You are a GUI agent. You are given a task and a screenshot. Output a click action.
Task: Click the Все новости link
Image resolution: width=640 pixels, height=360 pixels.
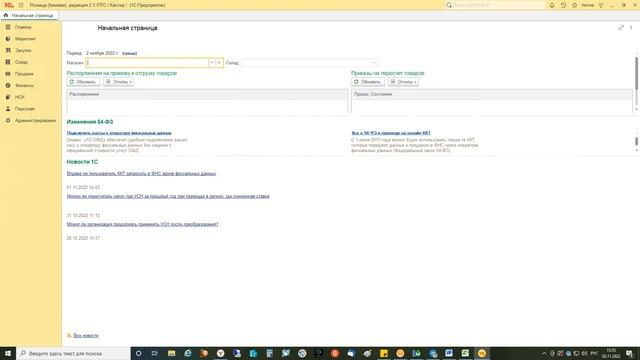click(86, 336)
